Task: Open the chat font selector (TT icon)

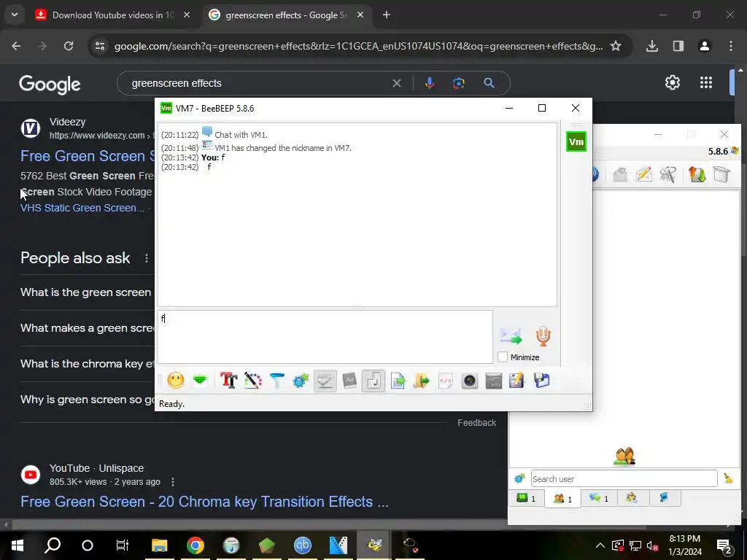Action: pyautogui.click(x=228, y=381)
